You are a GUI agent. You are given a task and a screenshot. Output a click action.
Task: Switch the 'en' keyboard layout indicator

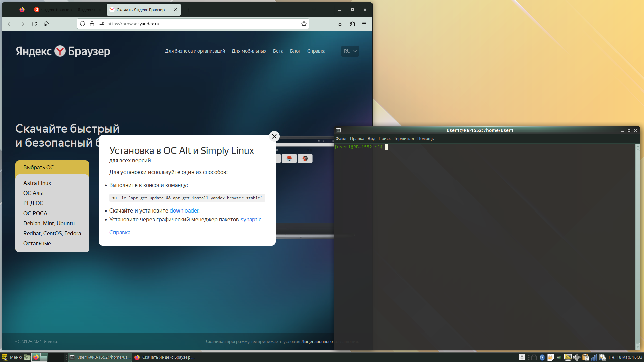559,357
